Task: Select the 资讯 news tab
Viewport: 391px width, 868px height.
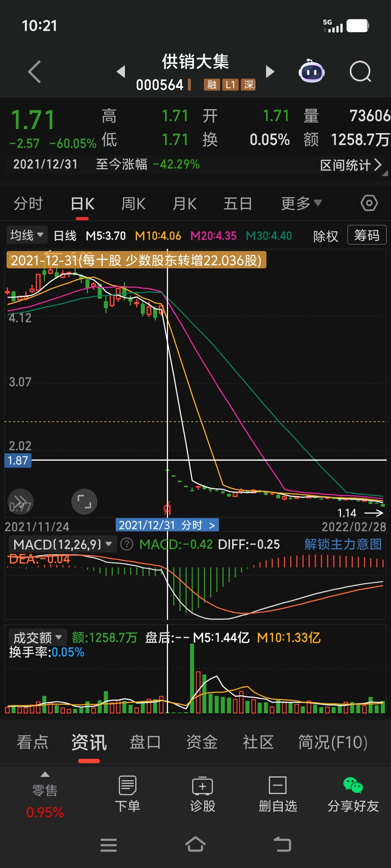Action: tap(89, 743)
